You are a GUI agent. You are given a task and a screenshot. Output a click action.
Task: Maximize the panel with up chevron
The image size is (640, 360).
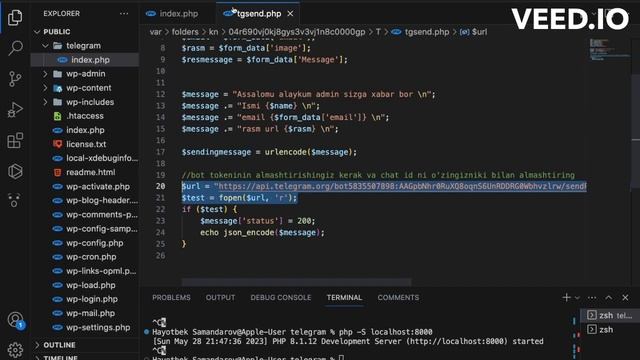(x=609, y=298)
